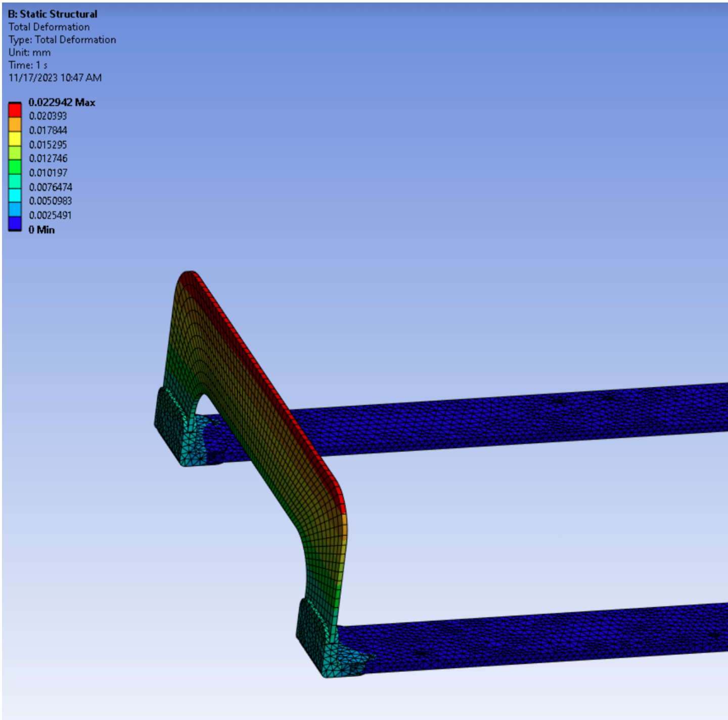This screenshot has height=720, width=728.
Task: Select the '0.0025491' legend value
Action: pos(51,215)
